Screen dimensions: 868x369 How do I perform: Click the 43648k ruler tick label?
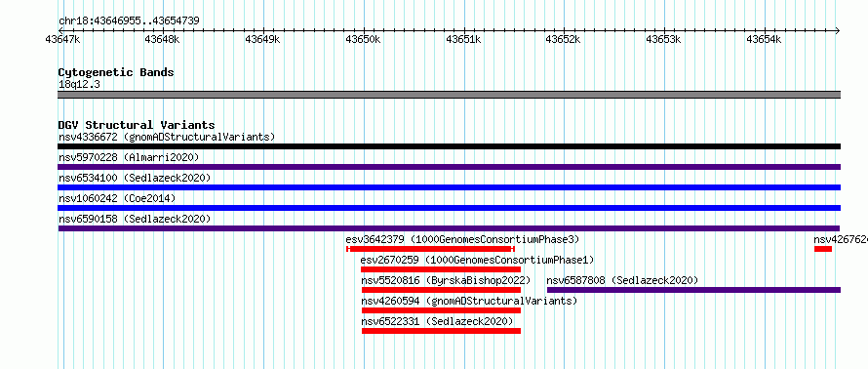coord(163,39)
